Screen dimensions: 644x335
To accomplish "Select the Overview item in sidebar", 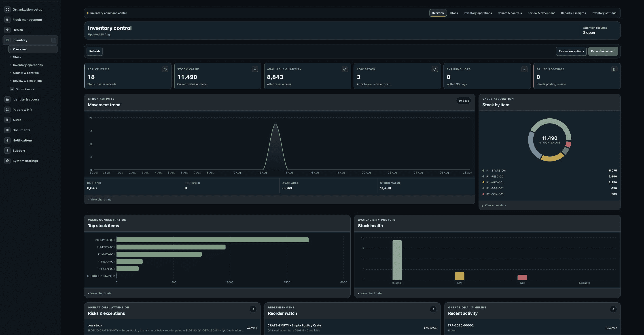I will [33, 49].
